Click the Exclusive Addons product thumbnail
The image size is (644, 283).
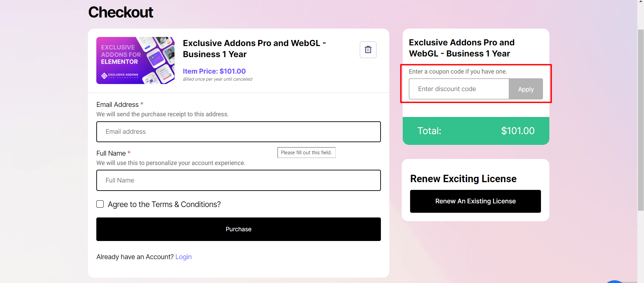pyautogui.click(x=135, y=60)
